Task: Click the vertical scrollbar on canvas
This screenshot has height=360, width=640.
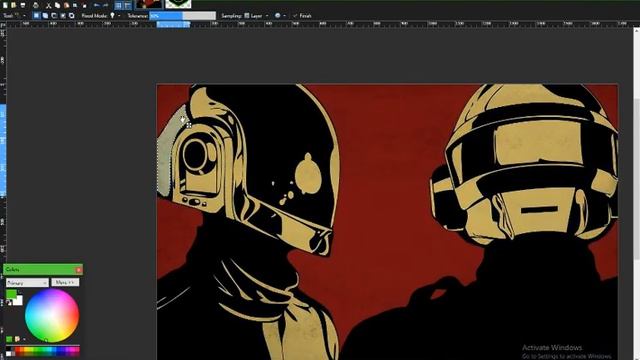Action: [x=637, y=180]
